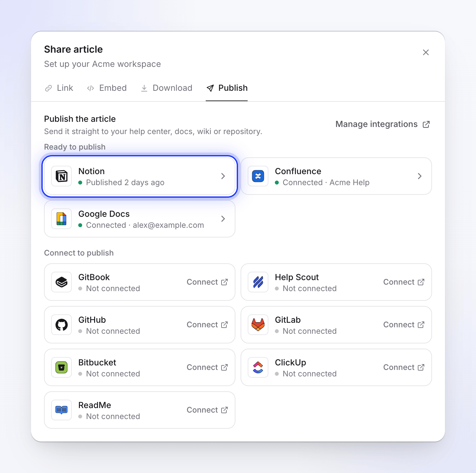Connect the GitHub integration

coord(207,325)
